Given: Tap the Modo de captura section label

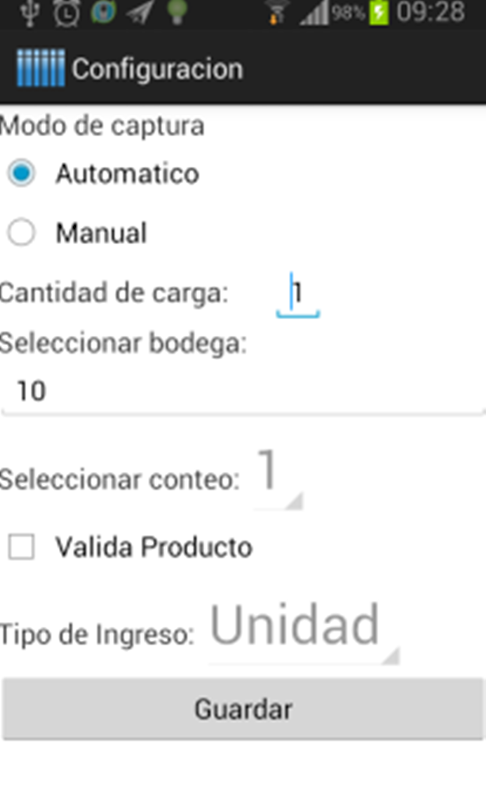Looking at the screenshot, I should 102,126.
